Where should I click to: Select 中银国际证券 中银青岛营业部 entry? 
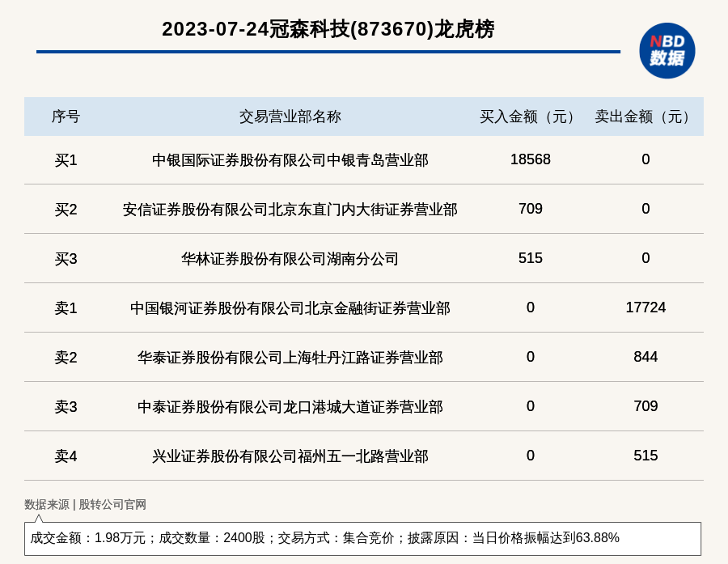click(290, 160)
